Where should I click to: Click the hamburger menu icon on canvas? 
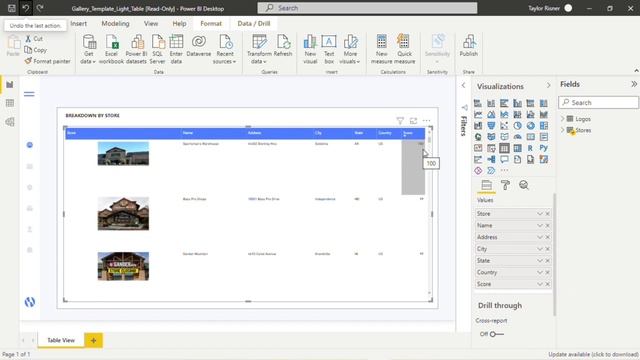coord(29,94)
